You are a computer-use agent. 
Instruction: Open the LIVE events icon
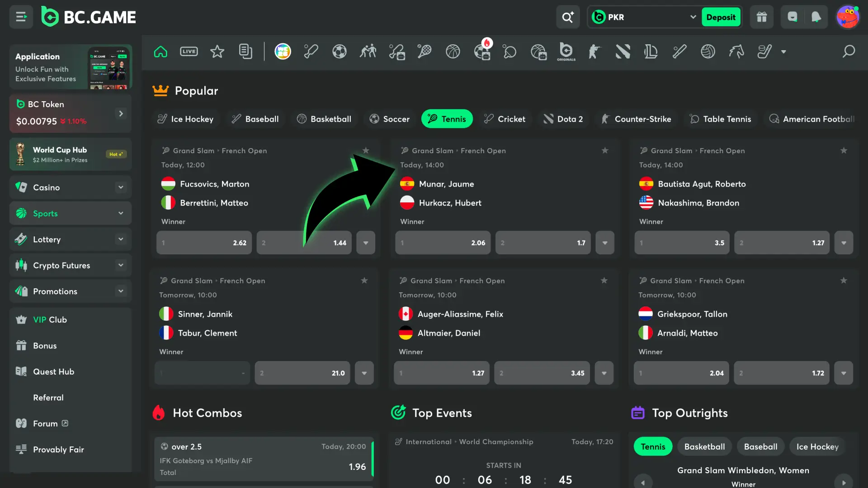[189, 52]
